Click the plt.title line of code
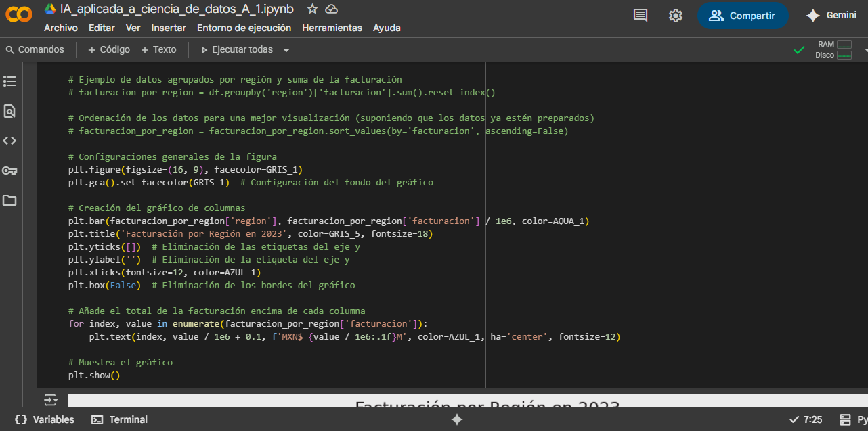Image resolution: width=868 pixels, height=431 pixels. point(251,233)
